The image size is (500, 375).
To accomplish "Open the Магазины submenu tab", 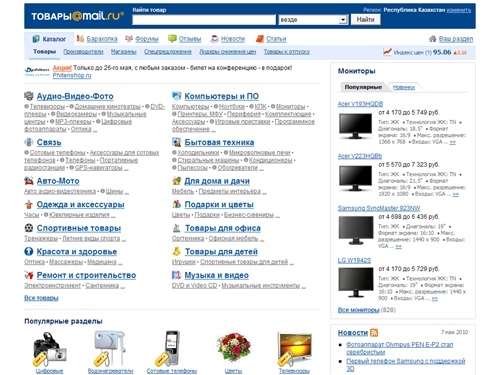I will [x=124, y=52].
